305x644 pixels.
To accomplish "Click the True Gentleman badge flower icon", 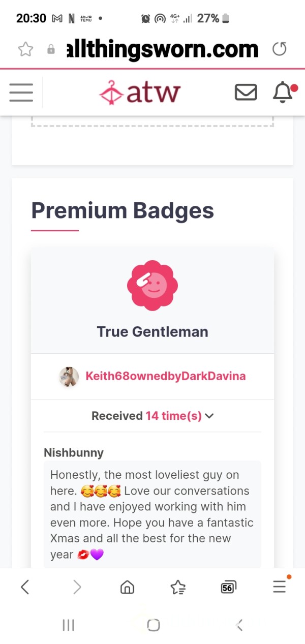I will [152, 285].
